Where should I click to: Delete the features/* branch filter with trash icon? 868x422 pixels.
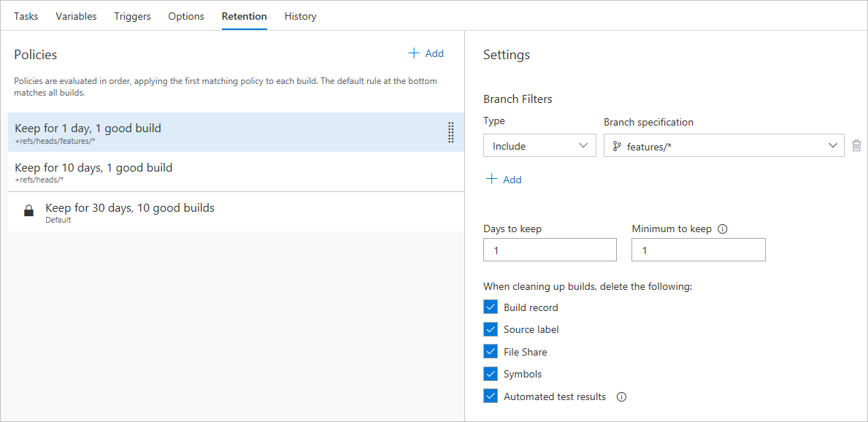pos(856,145)
